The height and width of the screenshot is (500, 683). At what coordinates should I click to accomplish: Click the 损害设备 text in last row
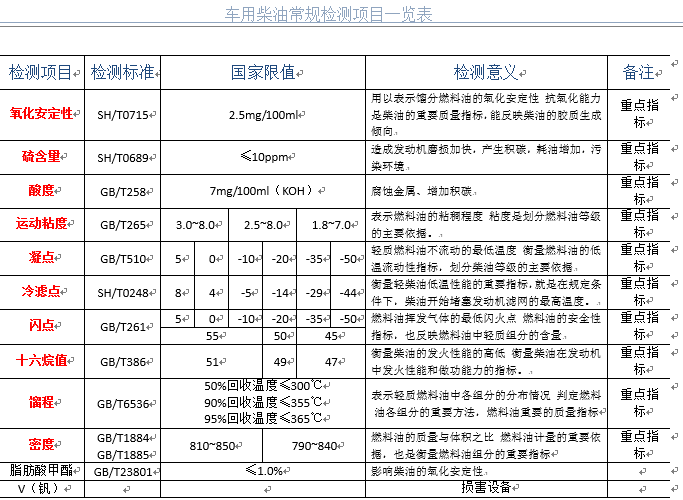click(x=485, y=487)
